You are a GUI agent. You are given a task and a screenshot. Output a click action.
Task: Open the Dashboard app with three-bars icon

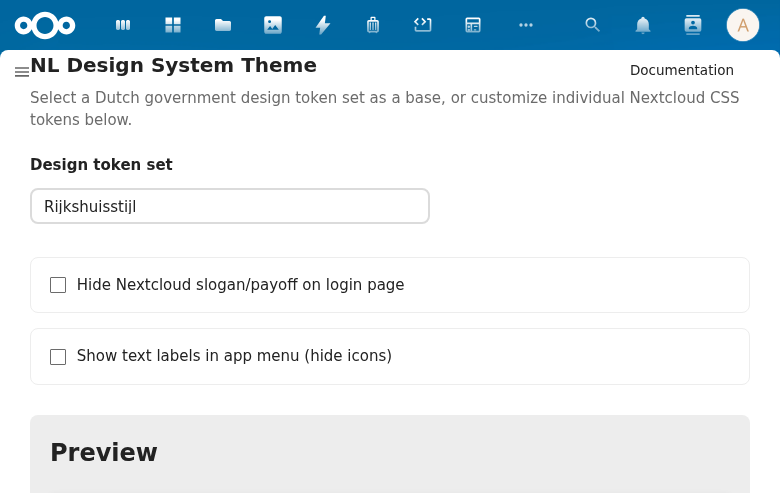pyautogui.click(x=123, y=25)
